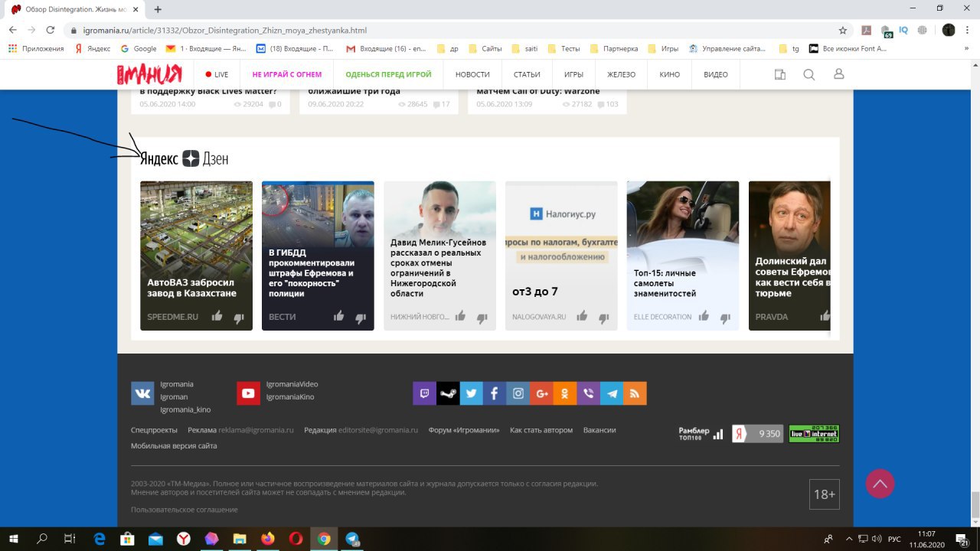Viewport: 980px width, 551px height.
Task: Open the Форум «Игромании» link
Action: 464,430
